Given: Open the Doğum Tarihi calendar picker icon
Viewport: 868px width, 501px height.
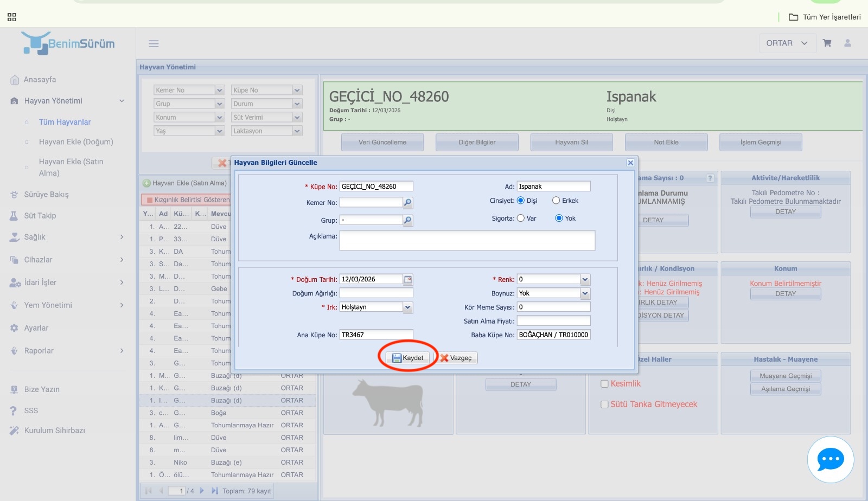Looking at the screenshot, I should pos(408,279).
